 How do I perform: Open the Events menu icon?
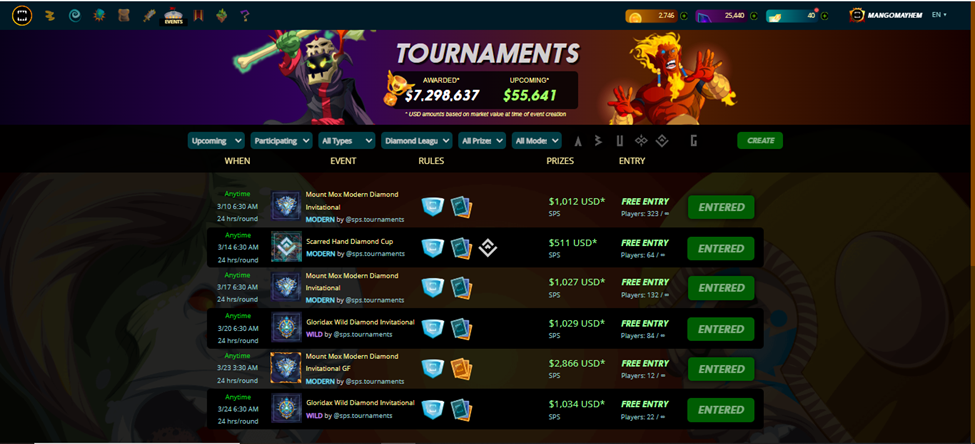(173, 16)
